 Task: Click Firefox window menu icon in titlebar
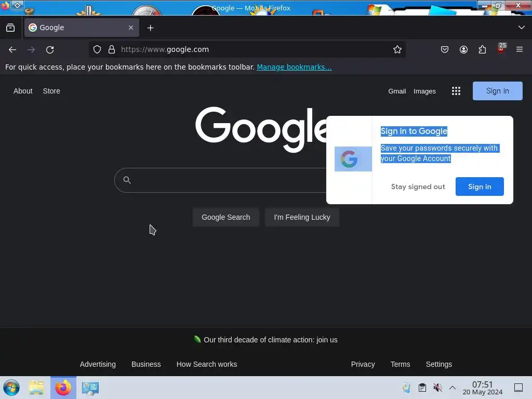[5, 5]
